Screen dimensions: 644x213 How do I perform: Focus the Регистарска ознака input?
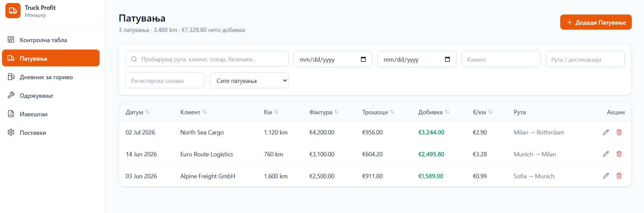click(x=165, y=81)
